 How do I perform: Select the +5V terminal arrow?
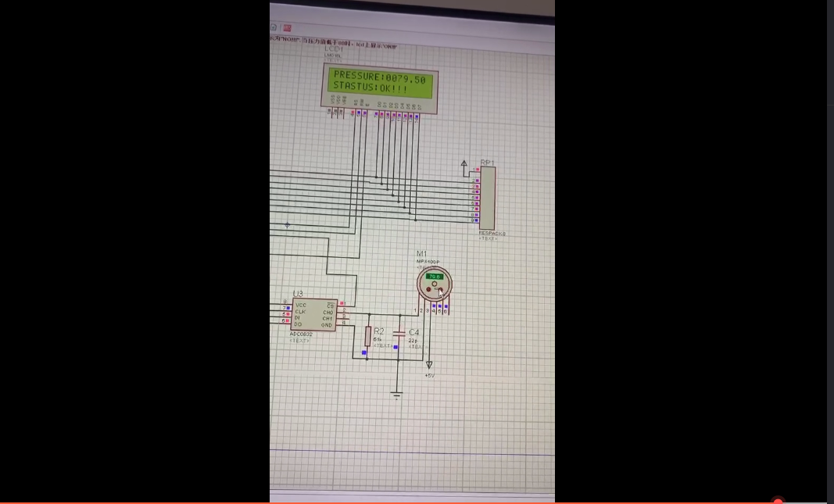429,365
